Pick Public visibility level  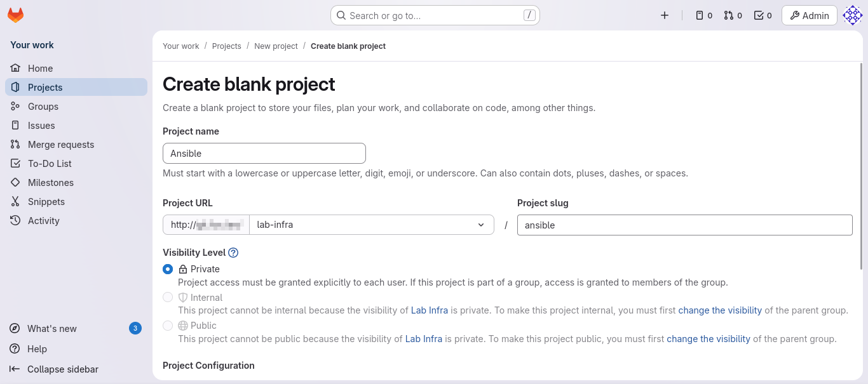point(167,325)
